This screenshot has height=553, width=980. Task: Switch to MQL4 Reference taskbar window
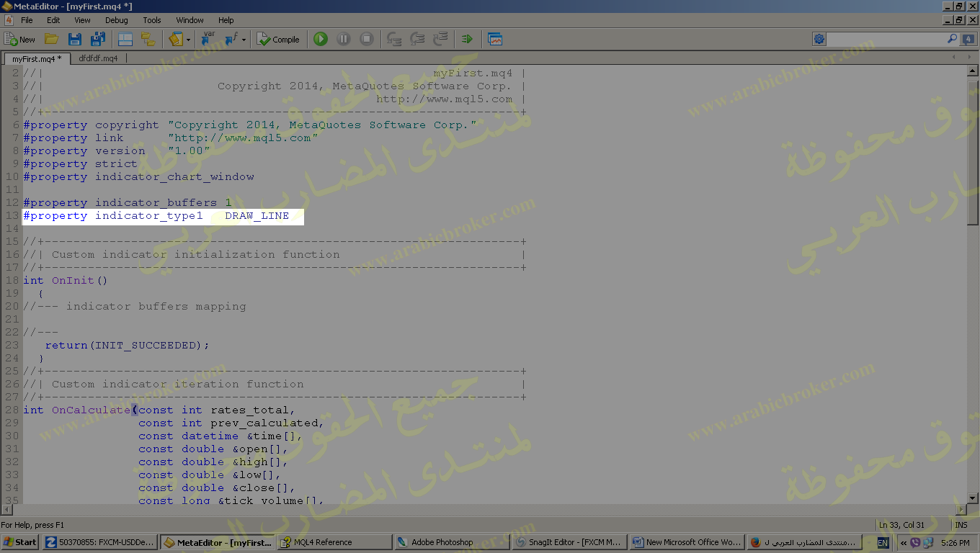[335, 542]
